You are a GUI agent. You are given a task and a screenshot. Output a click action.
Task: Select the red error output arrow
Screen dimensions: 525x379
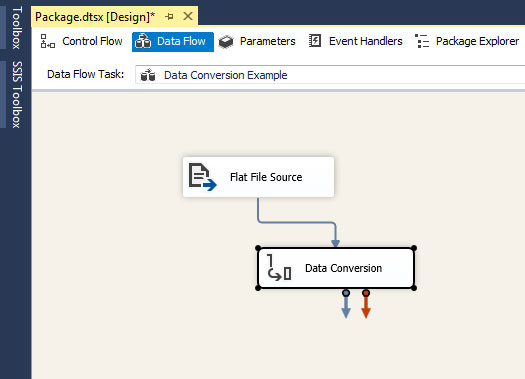(x=366, y=304)
